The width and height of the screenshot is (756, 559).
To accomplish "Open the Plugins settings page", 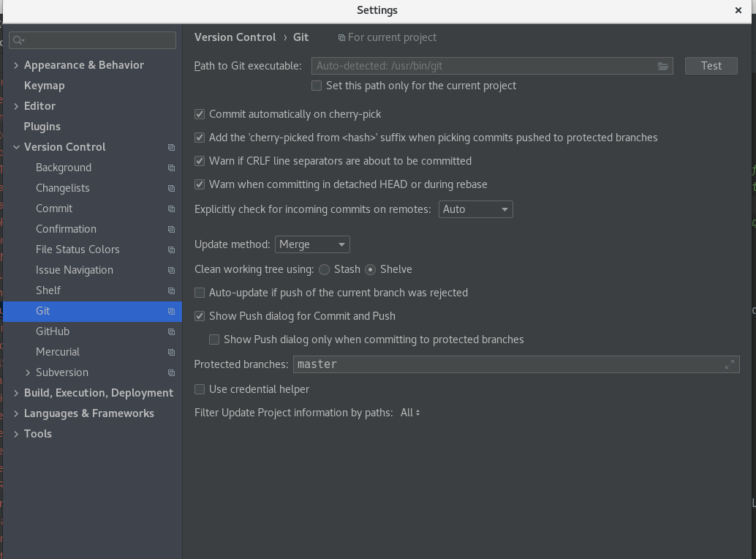I will coord(42,126).
